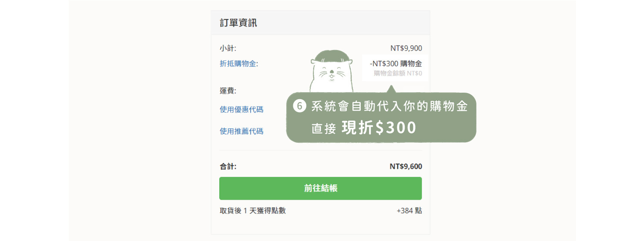The width and height of the screenshot is (644, 241).
Task: Click the +384 點 points value
Action: [x=409, y=211]
